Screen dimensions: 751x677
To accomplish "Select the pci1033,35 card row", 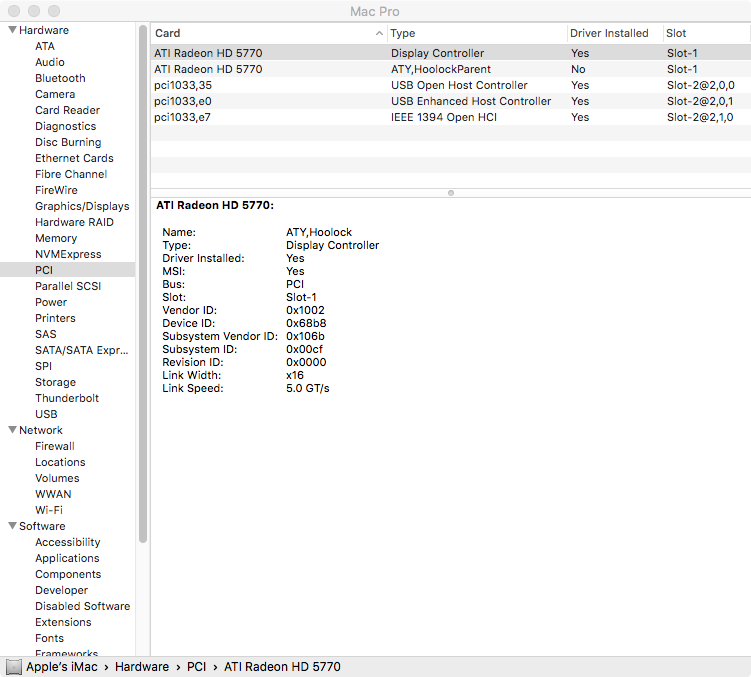I will pyautogui.click(x=451, y=85).
